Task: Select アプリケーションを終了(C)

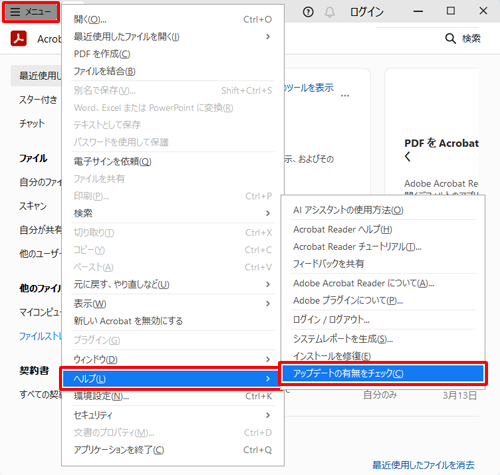Action: (x=173, y=450)
